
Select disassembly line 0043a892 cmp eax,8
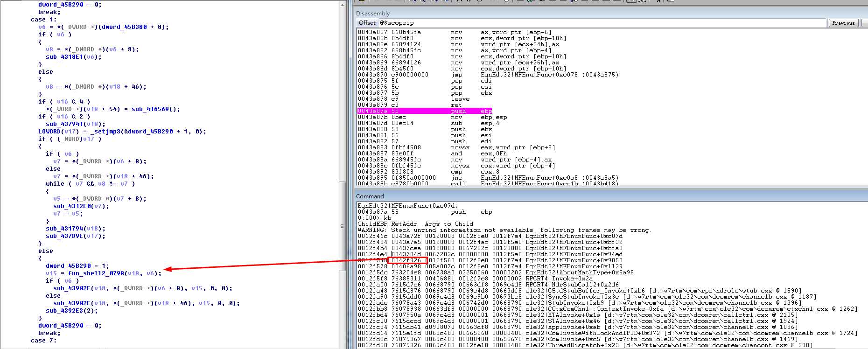428,172
